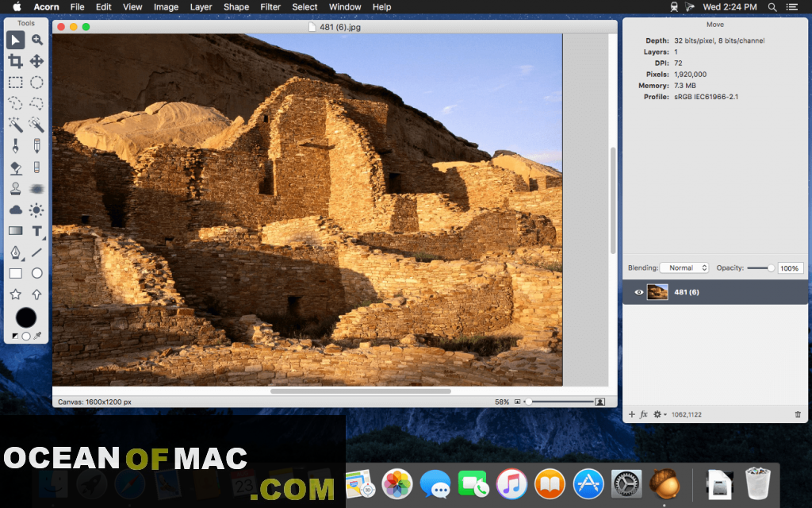Click the canvas zoom slider
The height and width of the screenshot is (508, 812).
559,402
